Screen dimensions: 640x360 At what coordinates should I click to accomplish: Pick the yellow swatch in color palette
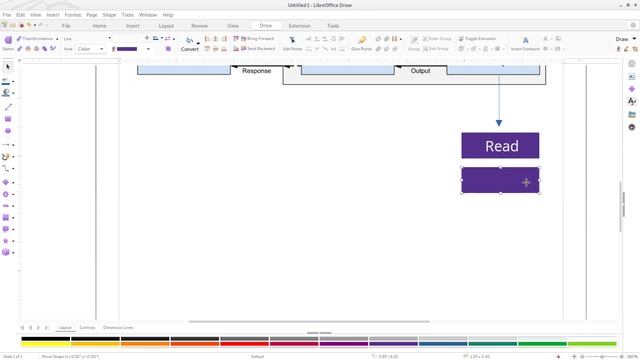45,344
